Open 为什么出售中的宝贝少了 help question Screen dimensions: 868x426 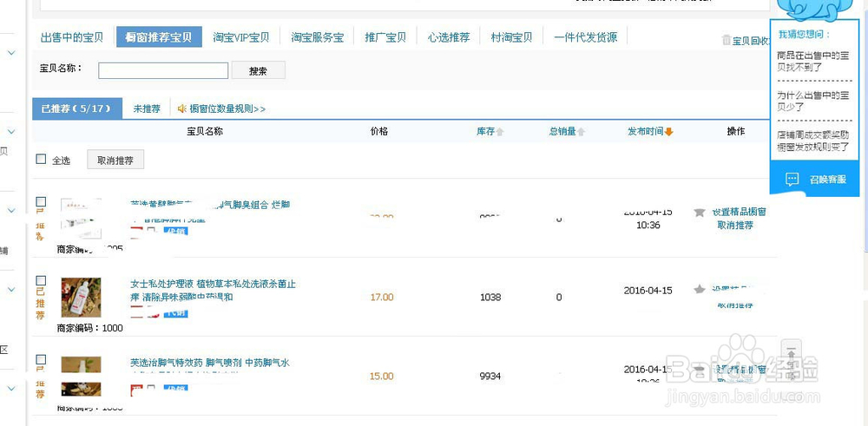pyautogui.click(x=812, y=101)
